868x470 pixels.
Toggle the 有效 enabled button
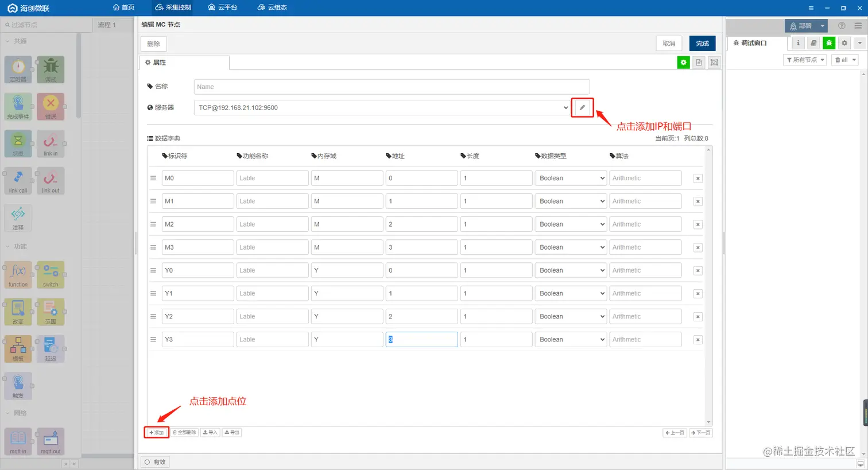tap(155, 462)
